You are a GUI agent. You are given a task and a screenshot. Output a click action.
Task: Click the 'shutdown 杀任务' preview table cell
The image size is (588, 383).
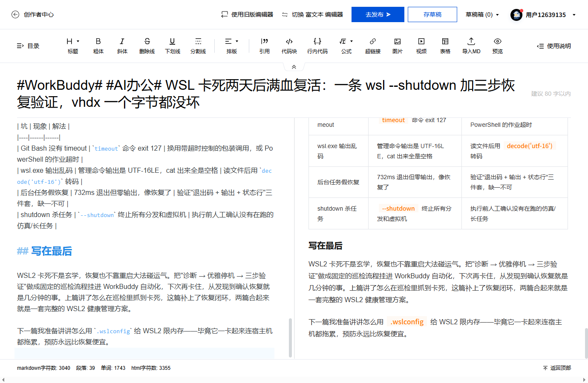tap(338, 214)
